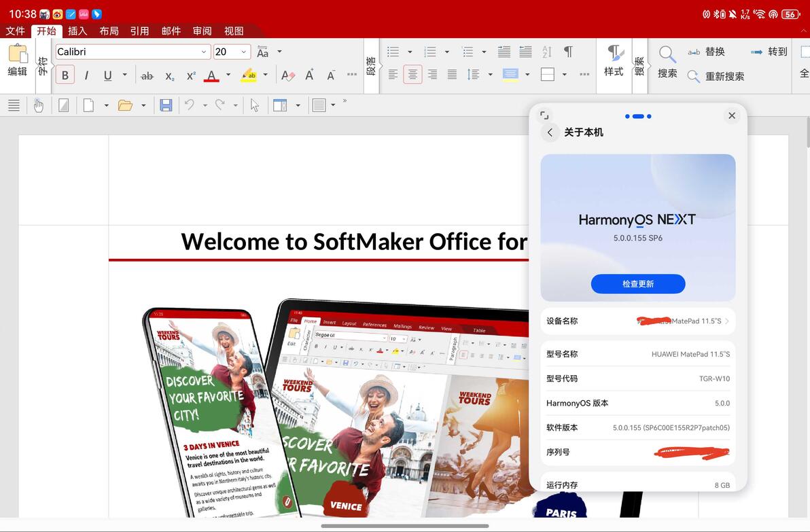Click the battery indicator in status bar
This screenshot has height=532, width=810.
pos(791,14)
